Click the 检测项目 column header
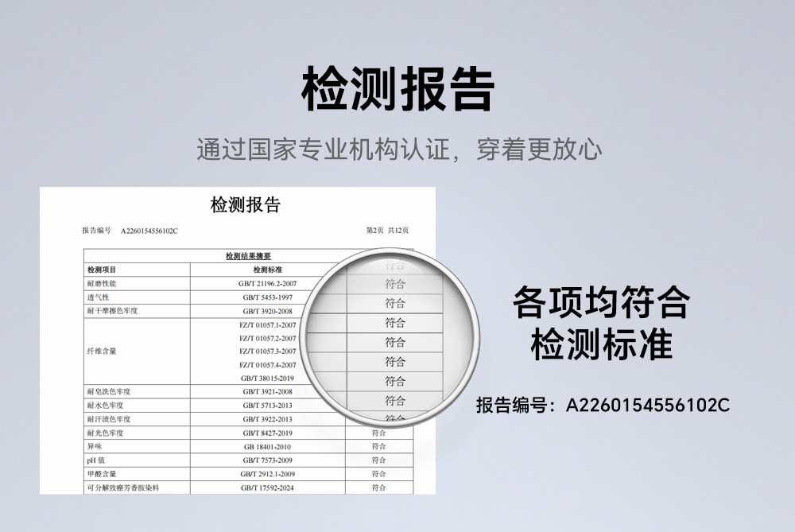 [102, 270]
